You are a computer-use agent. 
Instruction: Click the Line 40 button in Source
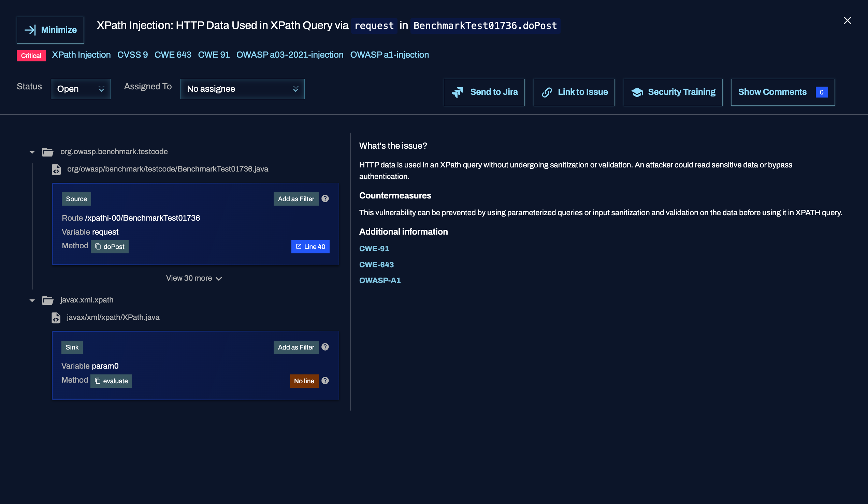310,247
